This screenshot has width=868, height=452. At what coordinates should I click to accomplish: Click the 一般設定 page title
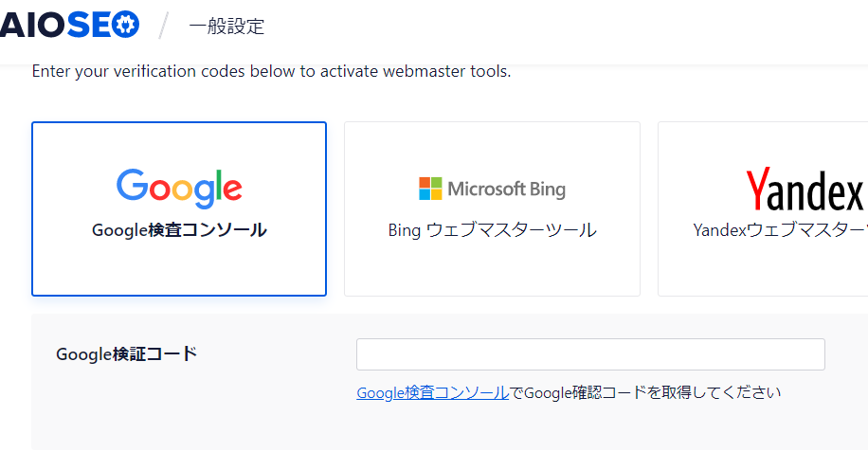(x=226, y=27)
